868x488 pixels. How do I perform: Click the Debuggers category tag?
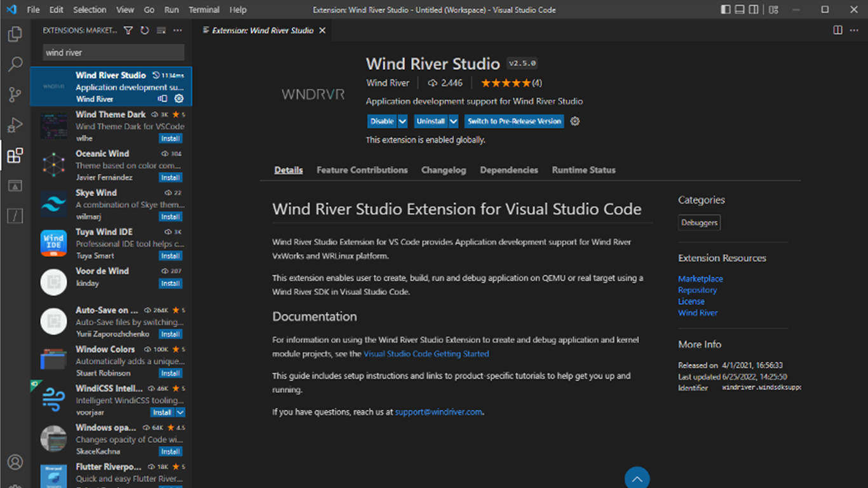(x=700, y=223)
